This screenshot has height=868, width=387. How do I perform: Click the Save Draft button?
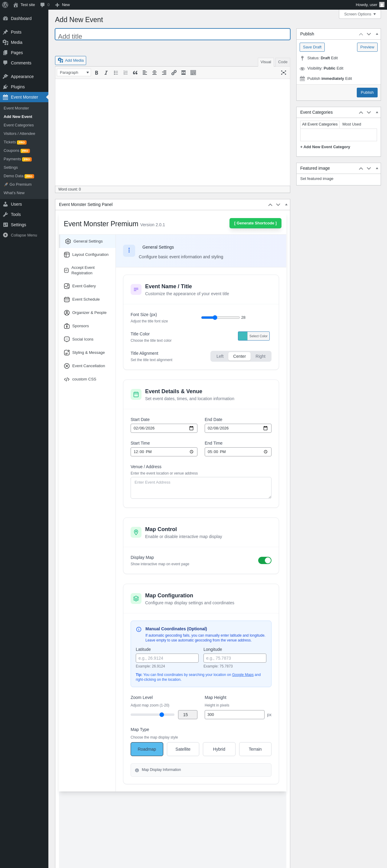tap(312, 47)
